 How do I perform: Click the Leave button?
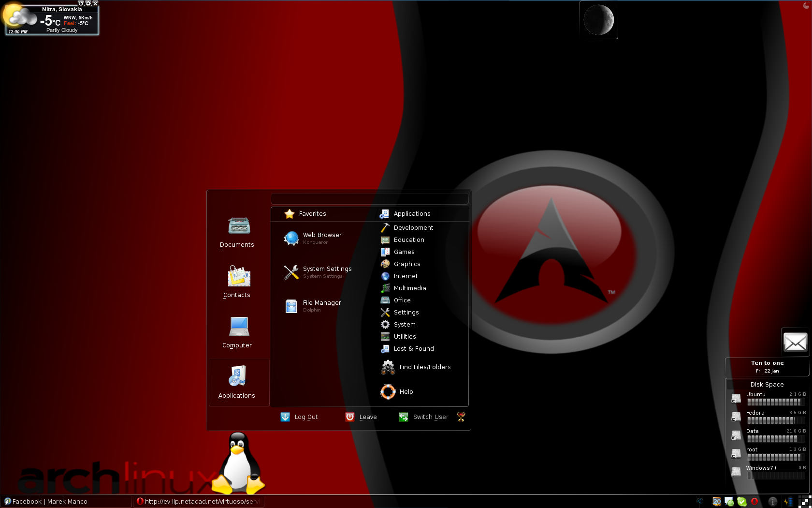click(x=361, y=417)
